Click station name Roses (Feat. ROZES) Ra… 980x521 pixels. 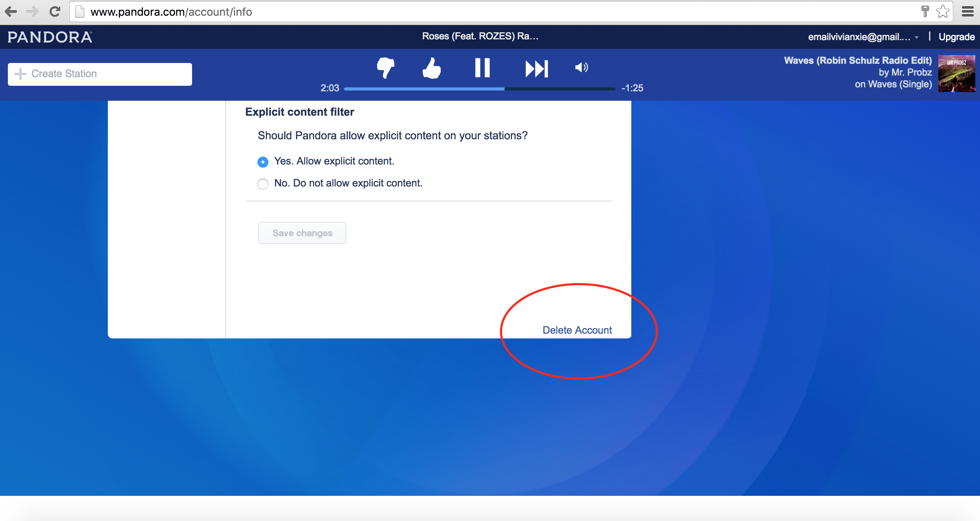[480, 36]
